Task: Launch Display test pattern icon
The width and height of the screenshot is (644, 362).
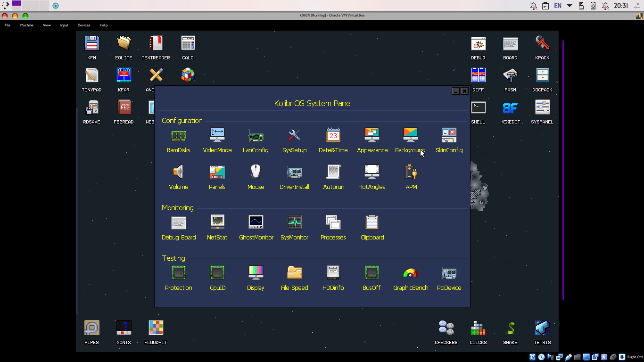Action: pyautogui.click(x=256, y=273)
